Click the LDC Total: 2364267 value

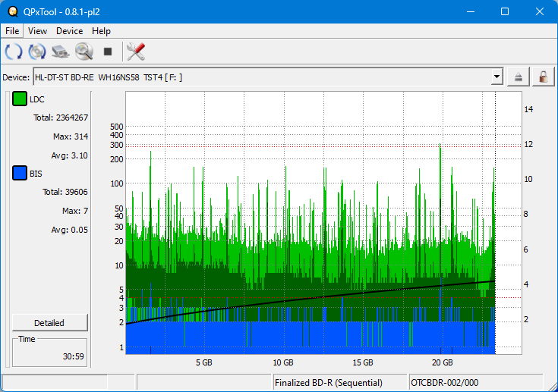(61, 118)
